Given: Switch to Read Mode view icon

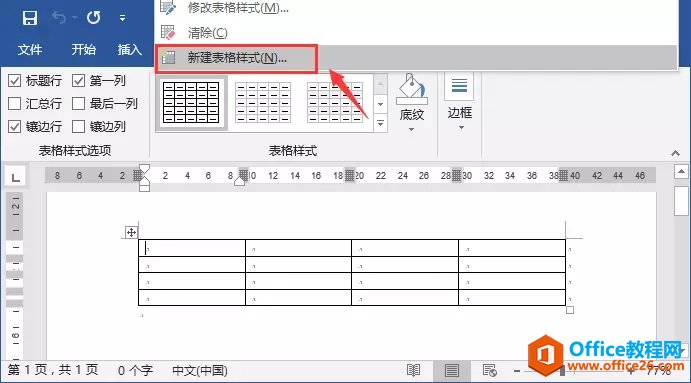Looking at the screenshot, I should (x=413, y=370).
